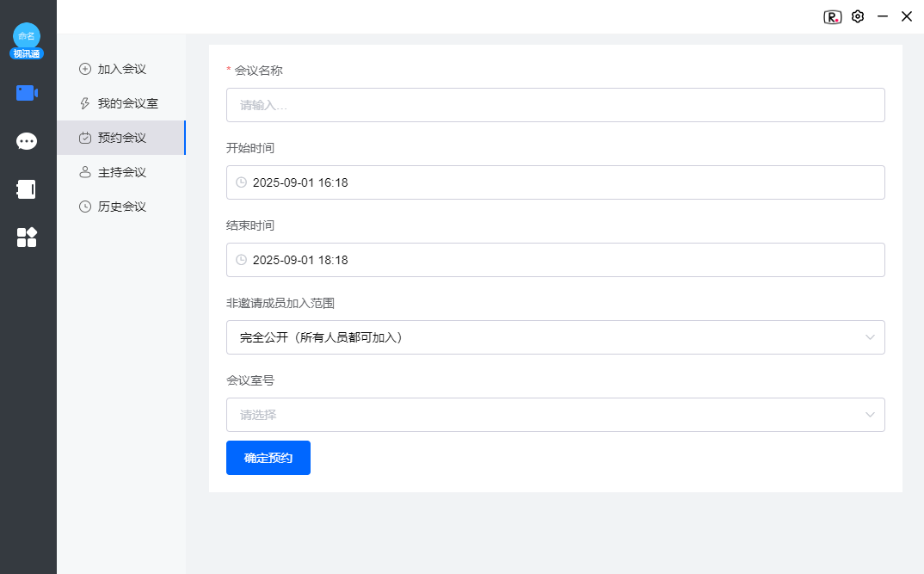Open the apps grid icon in sidebar
Viewport: 924px width, 574px height.
tap(27, 238)
